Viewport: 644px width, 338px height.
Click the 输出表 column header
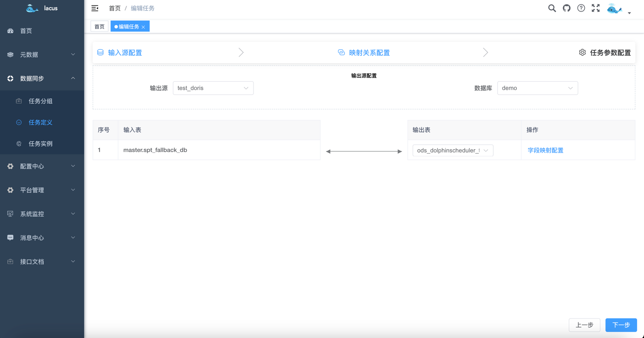click(464, 130)
